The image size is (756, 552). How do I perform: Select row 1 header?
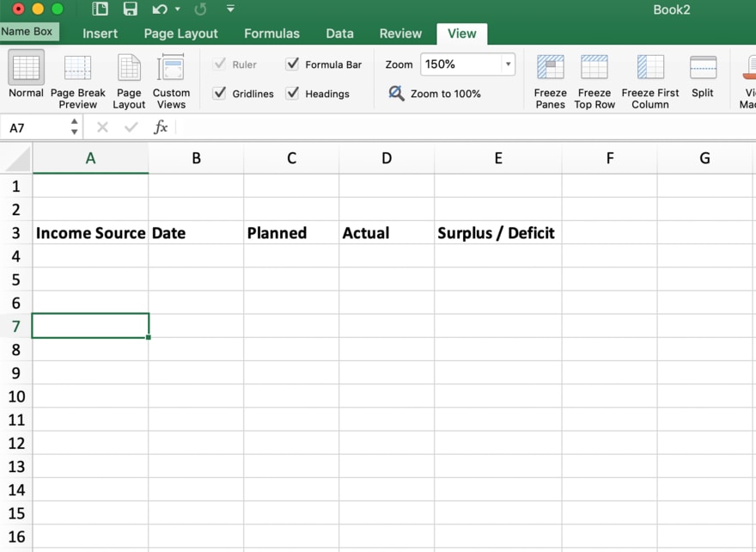click(x=16, y=187)
